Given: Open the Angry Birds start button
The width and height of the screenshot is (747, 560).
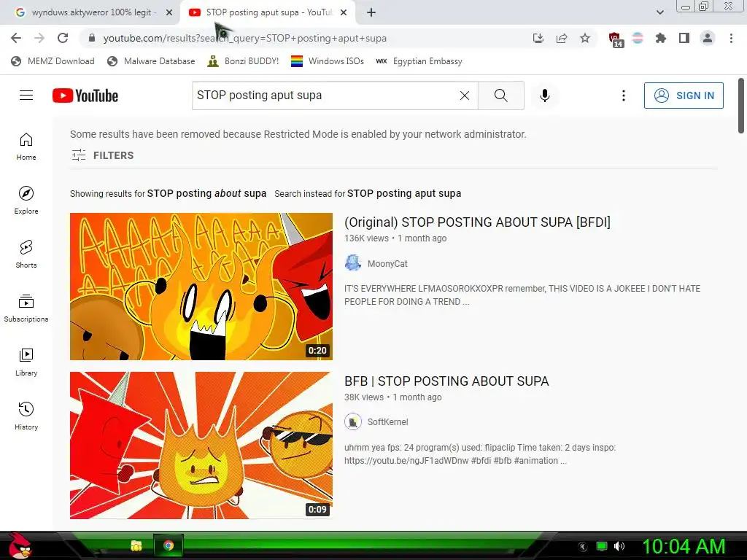Looking at the screenshot, I should 20,545.
